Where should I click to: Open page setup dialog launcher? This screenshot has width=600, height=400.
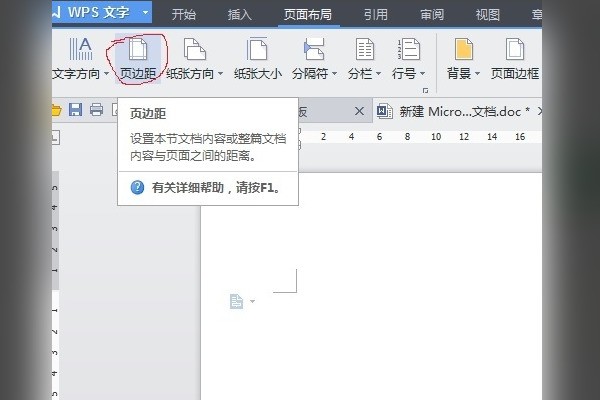[425, 91]
